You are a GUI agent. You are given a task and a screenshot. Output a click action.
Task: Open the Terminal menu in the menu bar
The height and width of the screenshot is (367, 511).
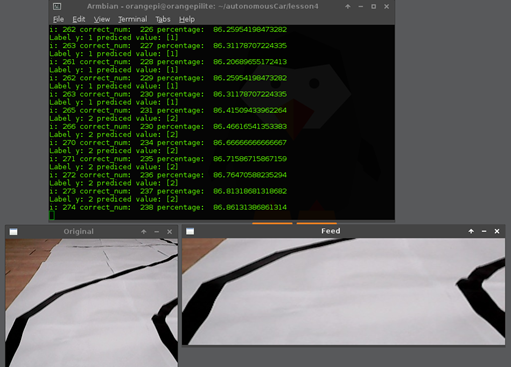pyautogui.click(x=133, y=19)
